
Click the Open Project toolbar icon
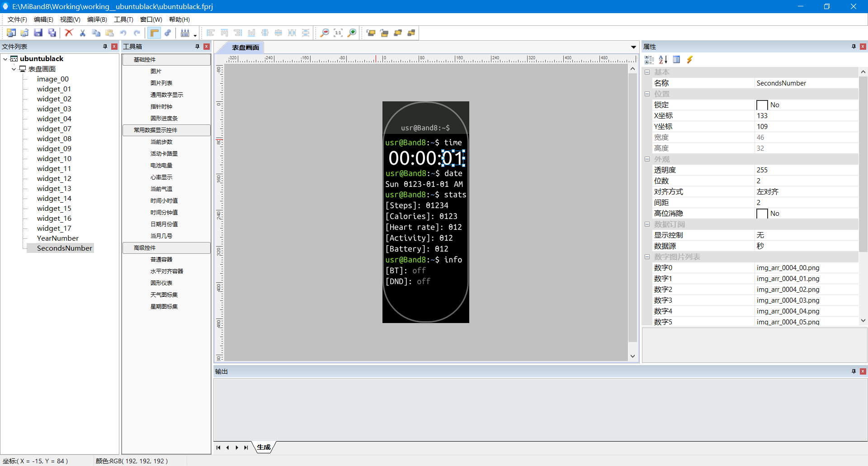[25, 33]
